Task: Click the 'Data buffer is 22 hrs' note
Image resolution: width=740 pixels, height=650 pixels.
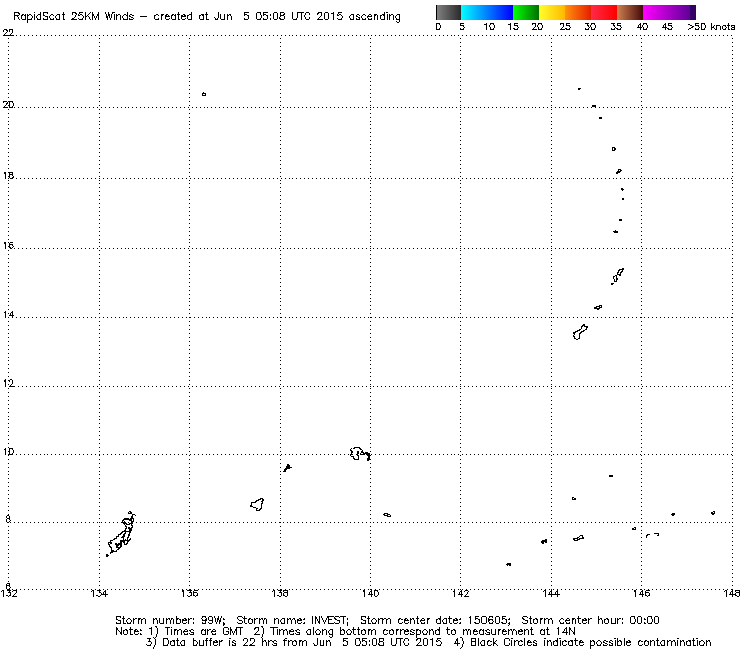Action: click(x=294, y=642)
